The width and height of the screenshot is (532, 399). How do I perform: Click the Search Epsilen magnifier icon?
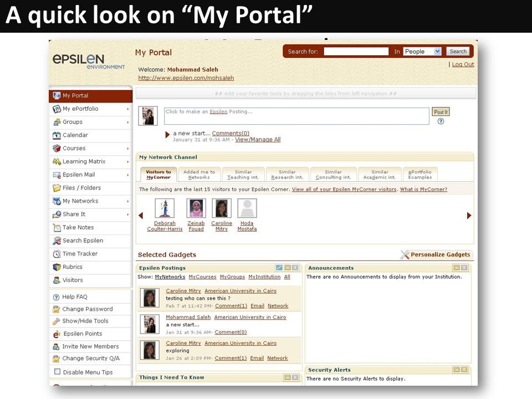tap(57, 241)
